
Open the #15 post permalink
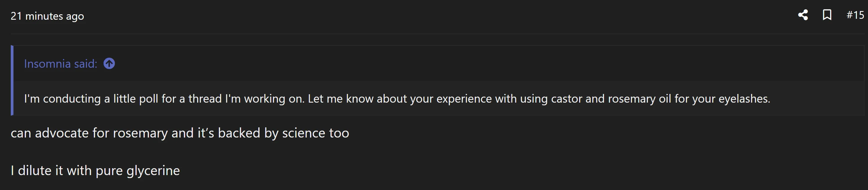tap(855, 15)
